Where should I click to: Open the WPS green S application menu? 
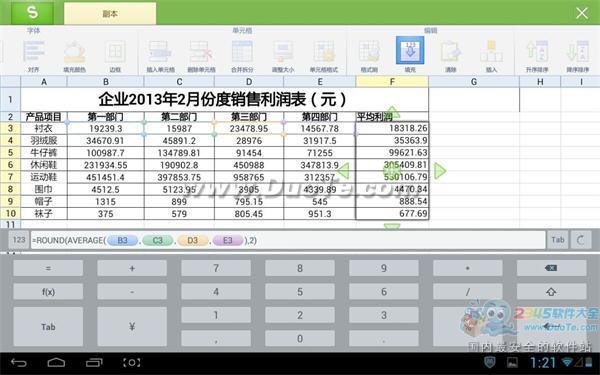click(33, 13)
